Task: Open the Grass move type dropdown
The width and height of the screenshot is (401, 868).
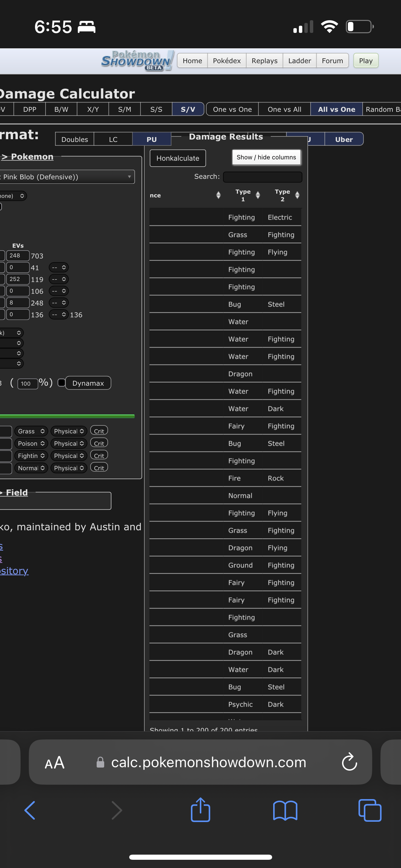Action: tap(31, 431)
